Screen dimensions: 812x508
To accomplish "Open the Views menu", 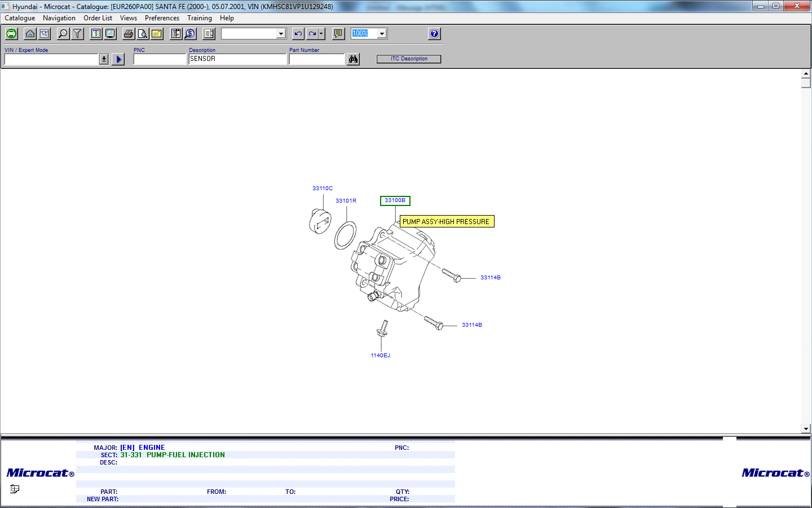I will click(129, 18).
